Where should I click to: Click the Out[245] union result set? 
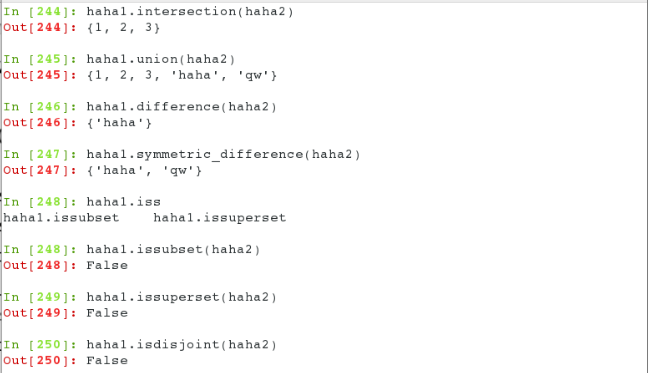[x=182, y=75]
